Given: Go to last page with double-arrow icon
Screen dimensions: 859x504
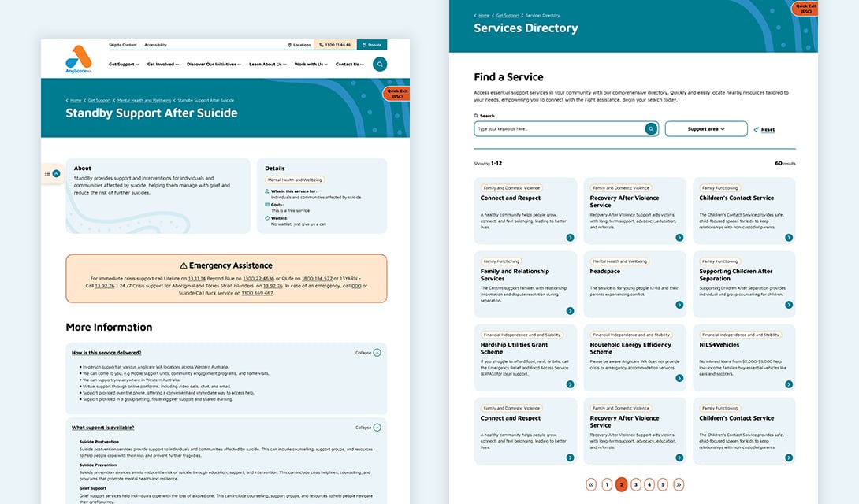Looking at the screenshot, I should (x=679, y=485).
